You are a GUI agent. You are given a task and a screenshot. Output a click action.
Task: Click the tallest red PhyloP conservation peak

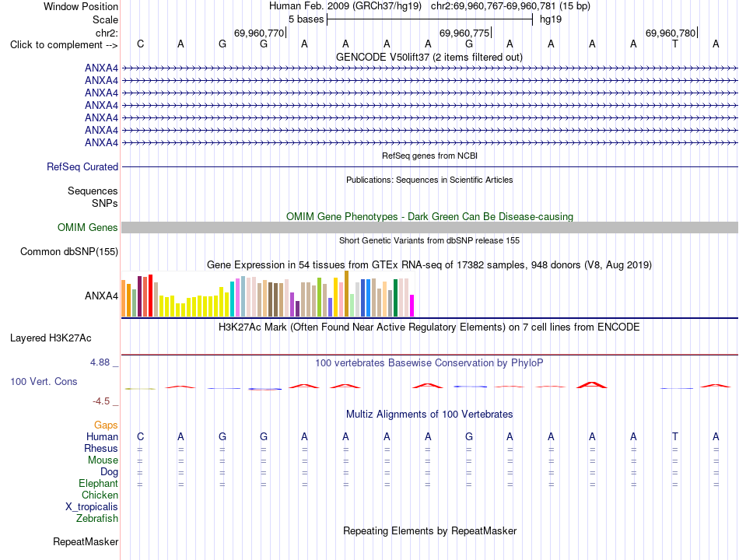pos(592,385)
